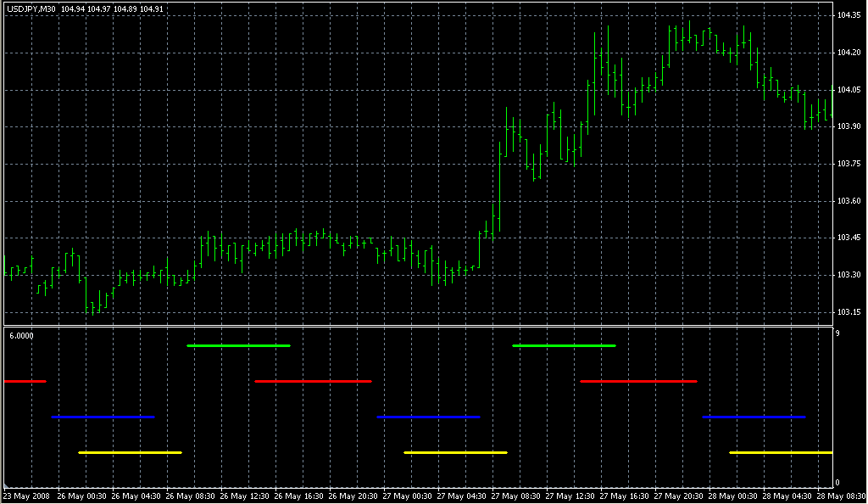This screenshot has height=504, width=868.
Task: Click the 27 May 04:30 time label
Action: click(461, 496)
